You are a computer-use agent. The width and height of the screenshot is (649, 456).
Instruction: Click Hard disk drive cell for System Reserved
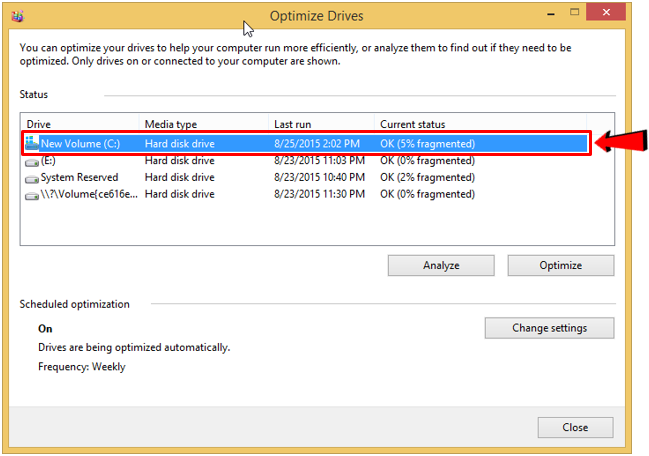coord(180,177)
